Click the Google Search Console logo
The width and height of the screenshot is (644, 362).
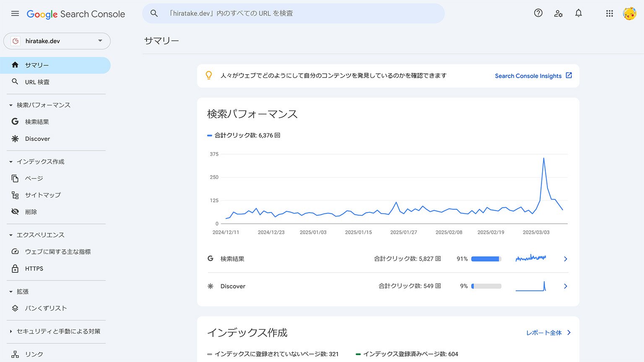[76, 14]
